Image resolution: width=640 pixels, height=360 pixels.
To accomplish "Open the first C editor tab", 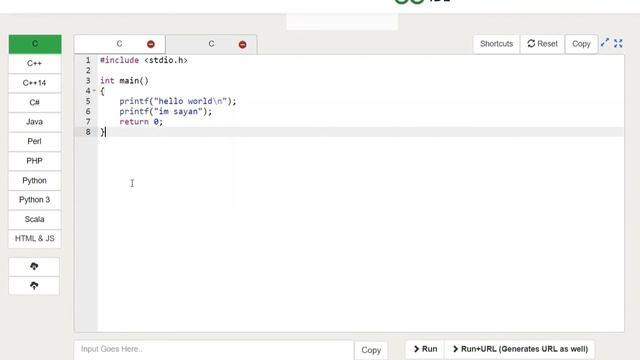I will [x=119, y=44].
